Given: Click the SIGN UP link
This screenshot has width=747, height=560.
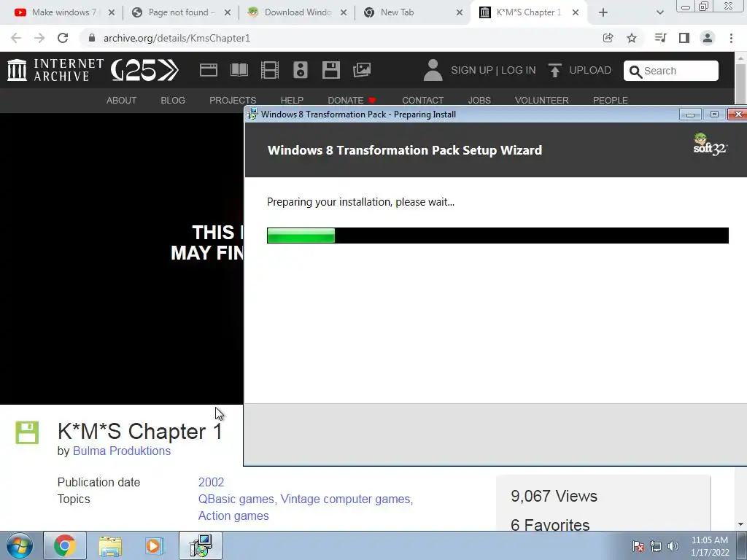Looking at the screenshot, I should tap(472, 71).
